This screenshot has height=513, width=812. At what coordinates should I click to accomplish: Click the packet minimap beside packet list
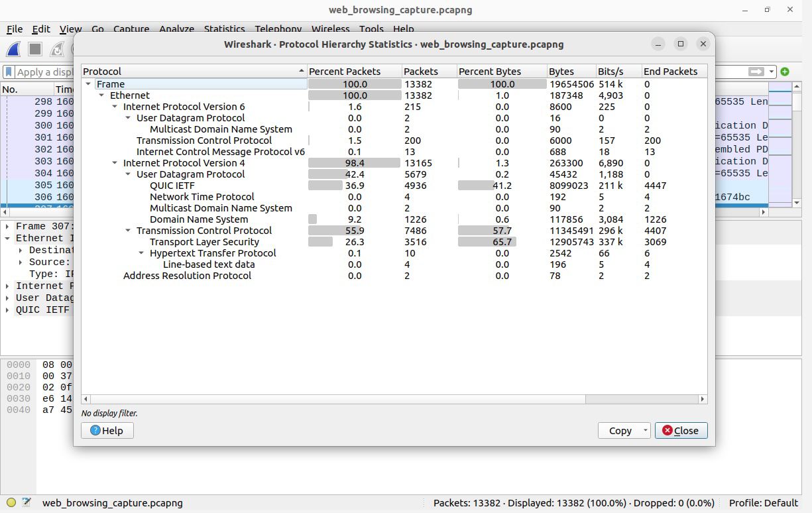click(780, 144)
